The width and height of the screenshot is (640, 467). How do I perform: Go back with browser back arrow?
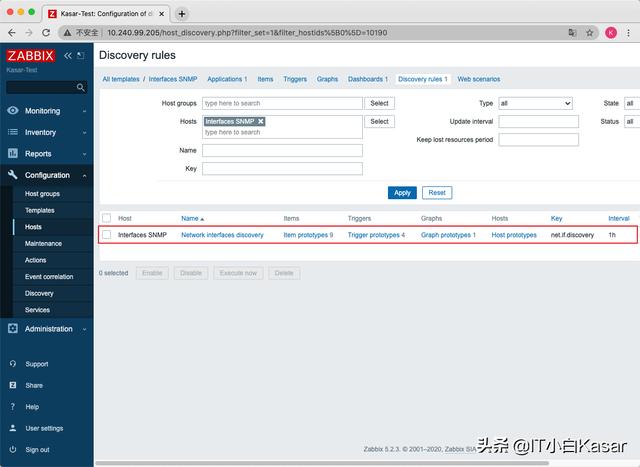click(11, 33)
